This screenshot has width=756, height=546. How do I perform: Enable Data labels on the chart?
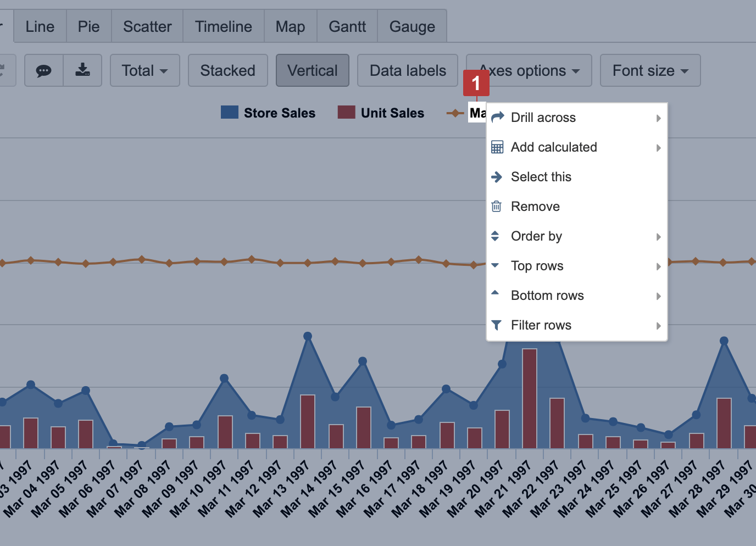[x=407, y=70]
